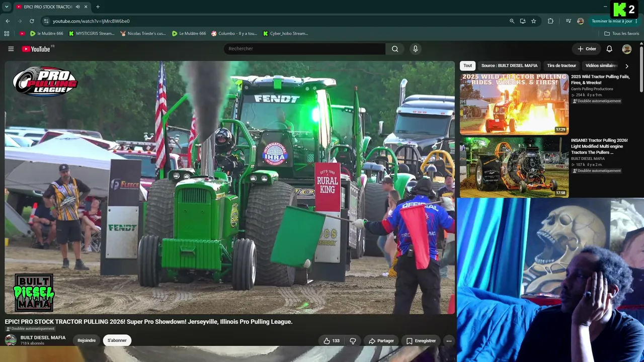Viewport: 644px width, 362px height.
Task: Open the 2025 Wild Tractor Pulling Fails title
Action: click(x=600, y=79)
